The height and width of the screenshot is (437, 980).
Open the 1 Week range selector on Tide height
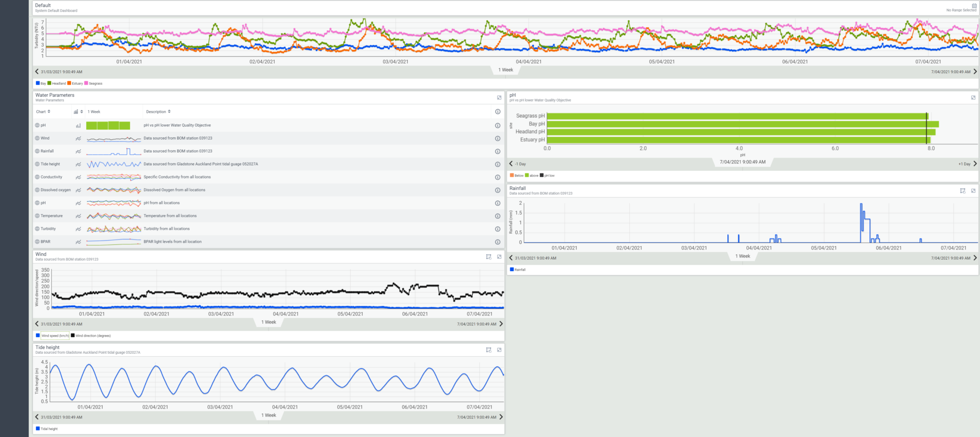click(268, 415)
